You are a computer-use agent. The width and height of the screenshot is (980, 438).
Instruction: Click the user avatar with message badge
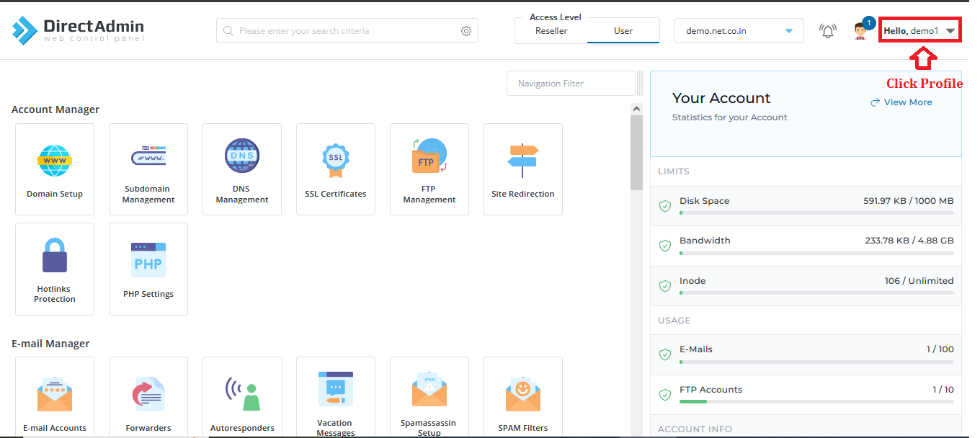[863, 29]
